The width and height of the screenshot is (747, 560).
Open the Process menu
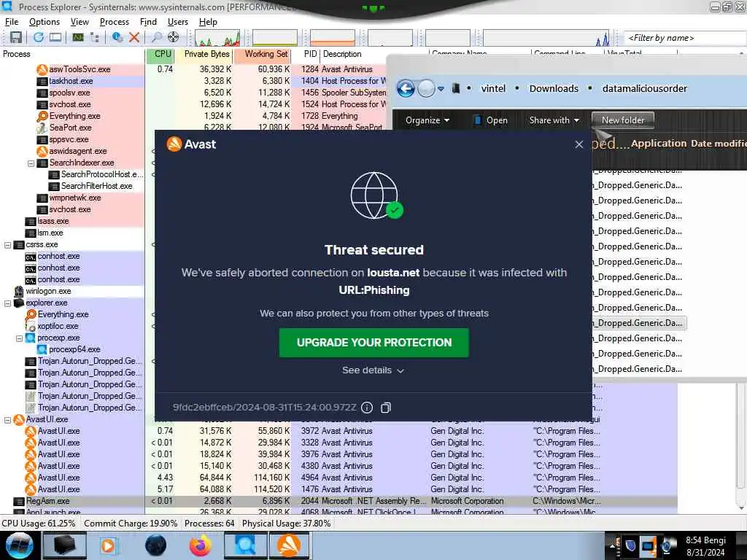pyautogui.click(x=115, y=22)
